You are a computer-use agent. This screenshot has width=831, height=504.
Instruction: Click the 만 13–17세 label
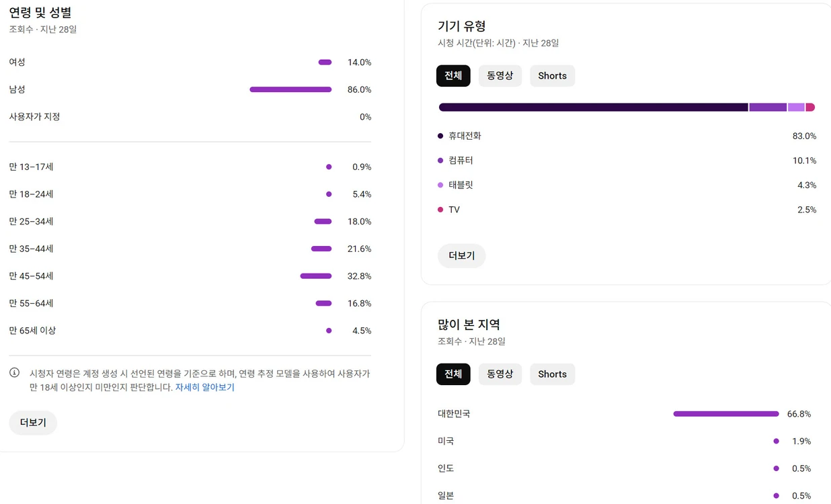click(x=31, y=167)
